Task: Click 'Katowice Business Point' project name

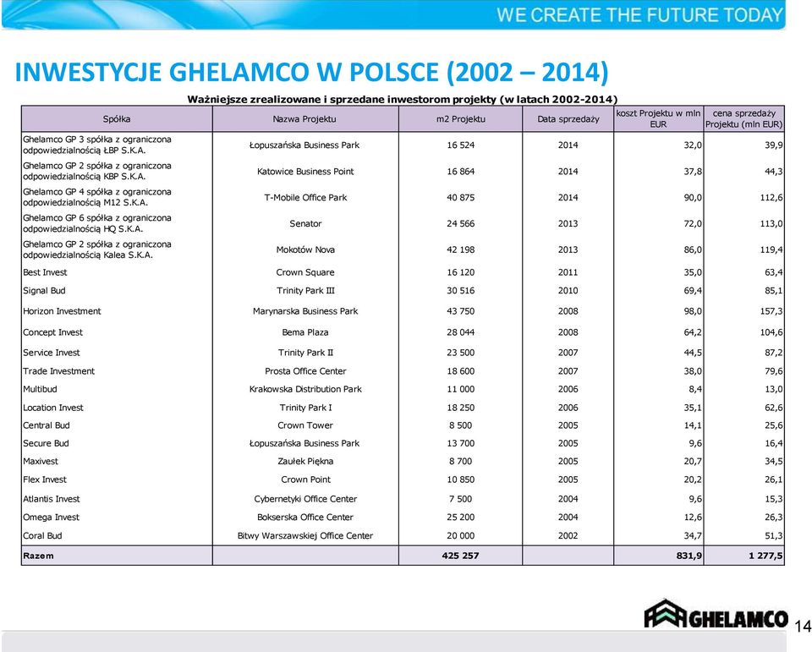Action: click(x=305, y=172)
